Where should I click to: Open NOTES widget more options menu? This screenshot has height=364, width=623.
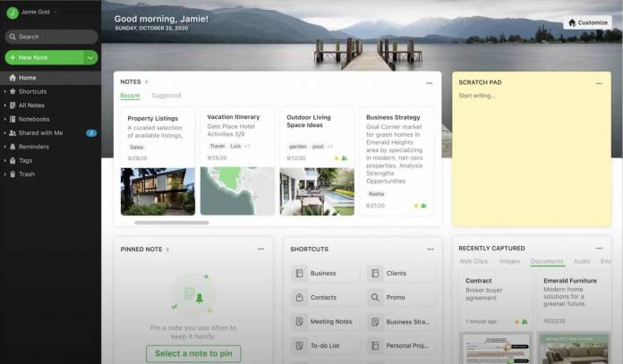click(x=430, y=83)
